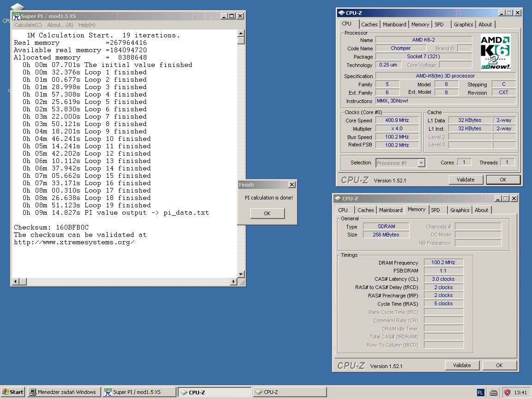
Task: Open the Caches tab in upper CPU-Z window
Action: point(369,24)
